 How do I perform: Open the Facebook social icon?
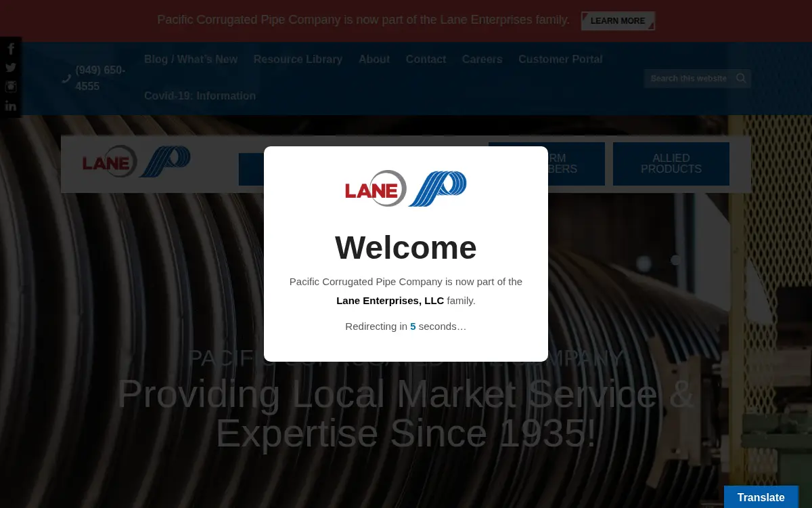(11, 49)
